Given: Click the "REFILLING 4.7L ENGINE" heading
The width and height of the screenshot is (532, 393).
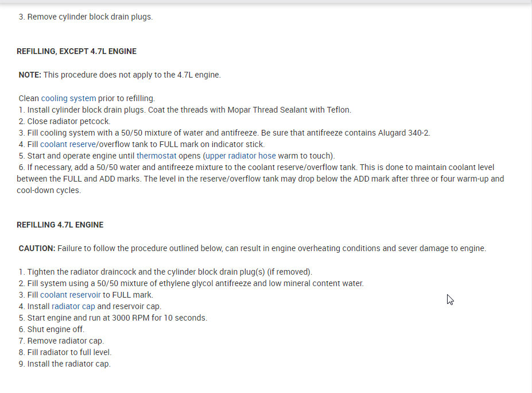Looking at the screenshot, I should (60, 225).
